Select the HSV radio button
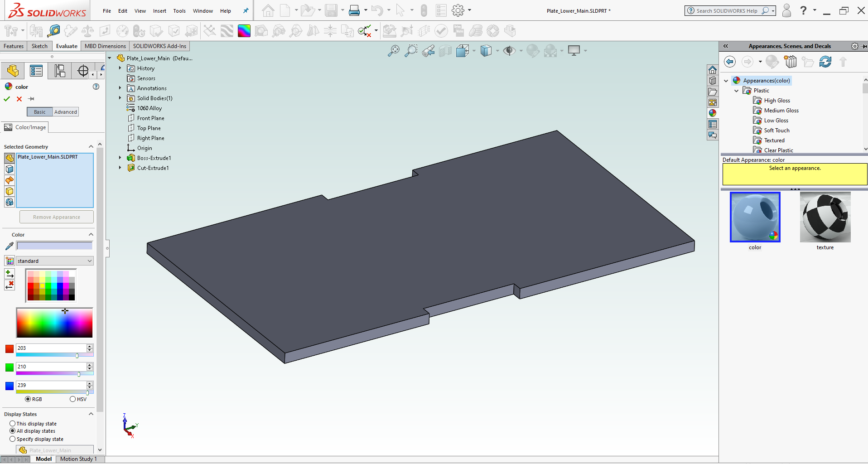The height and width of the screenshot is (464, 868). [x=72, y=399]
